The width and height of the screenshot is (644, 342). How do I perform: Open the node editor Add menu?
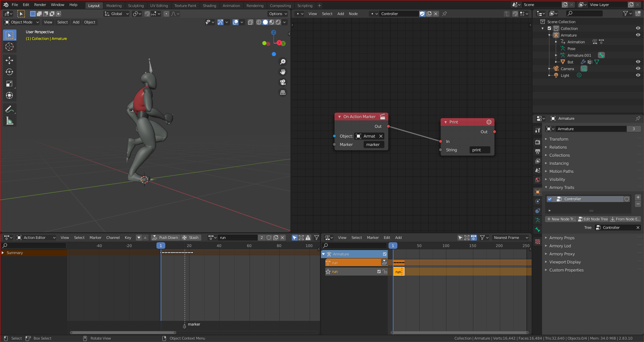point(340,14)
